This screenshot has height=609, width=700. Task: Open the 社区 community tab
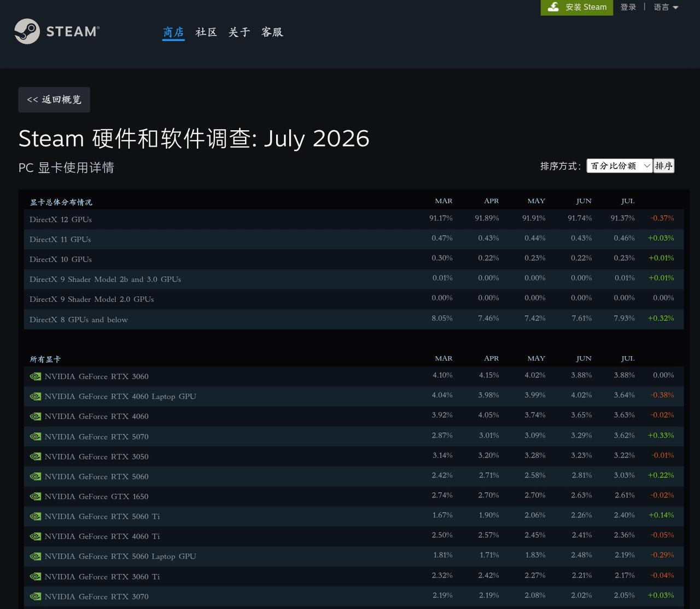(x=206, y=32)
